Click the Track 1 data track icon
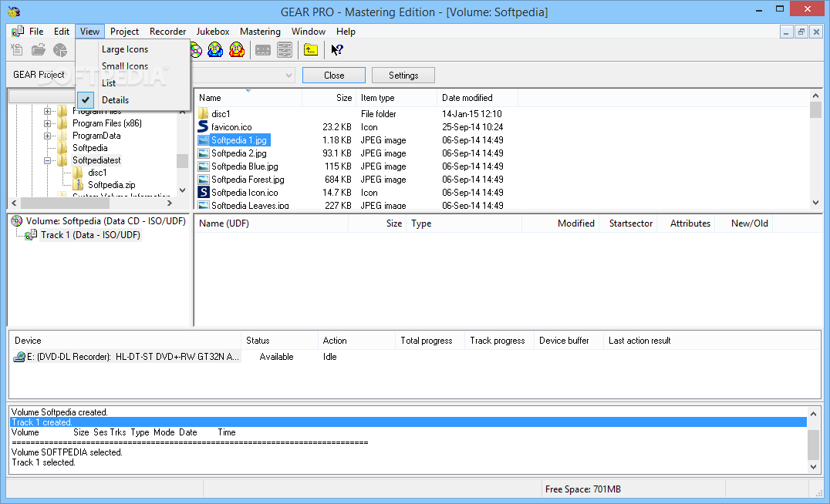Image resolution: width=830 pixels, height=504 pixels. point(31,235)
